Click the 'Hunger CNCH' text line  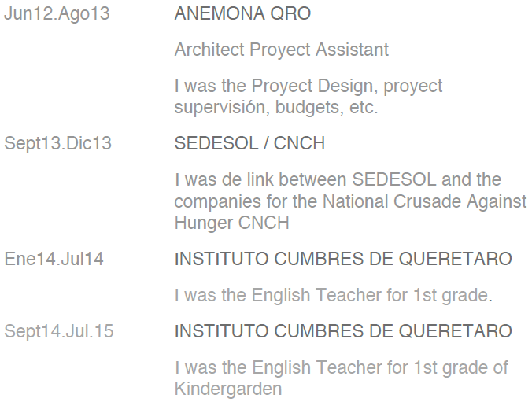tap(231, 223)
